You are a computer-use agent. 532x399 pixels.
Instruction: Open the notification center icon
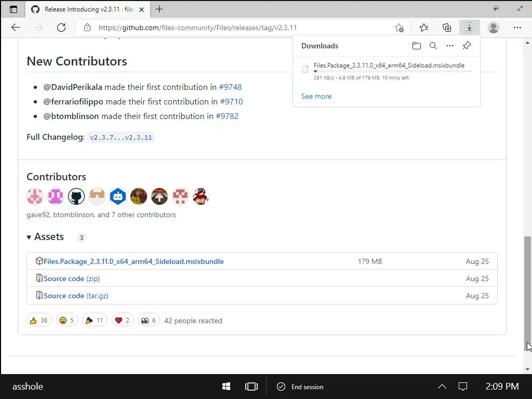(x=463, y=387)
